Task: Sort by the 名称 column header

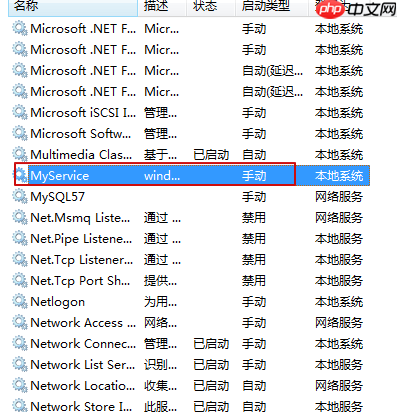Action: (73, 7)
